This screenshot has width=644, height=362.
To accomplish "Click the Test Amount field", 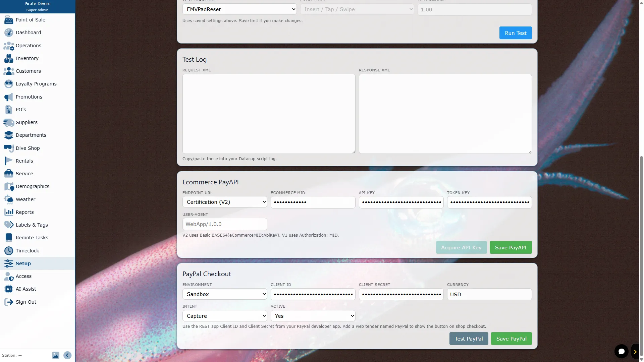I will pyautogui.click(x=475, y=9).
